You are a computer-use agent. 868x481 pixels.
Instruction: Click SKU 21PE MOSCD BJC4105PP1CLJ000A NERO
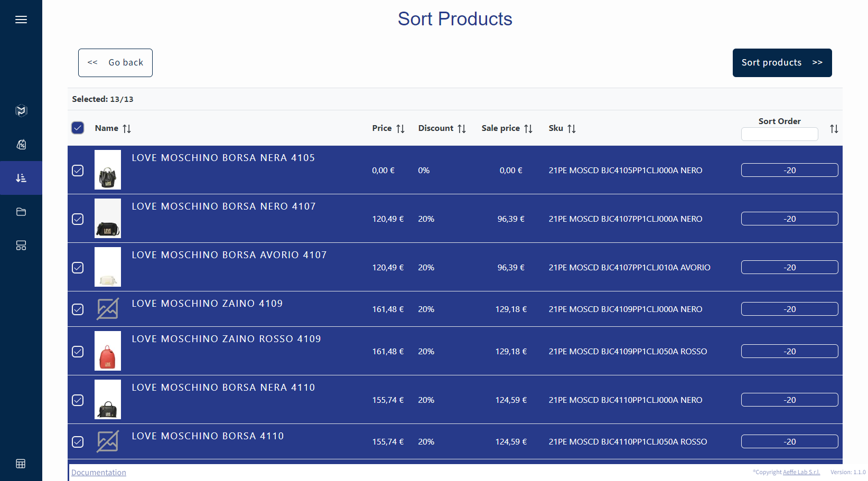626,171
